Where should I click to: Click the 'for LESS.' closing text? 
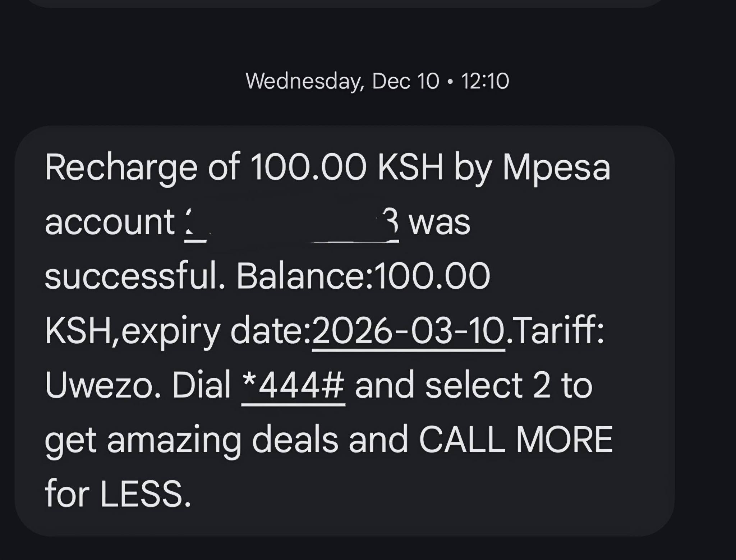[x=118, y=494]
